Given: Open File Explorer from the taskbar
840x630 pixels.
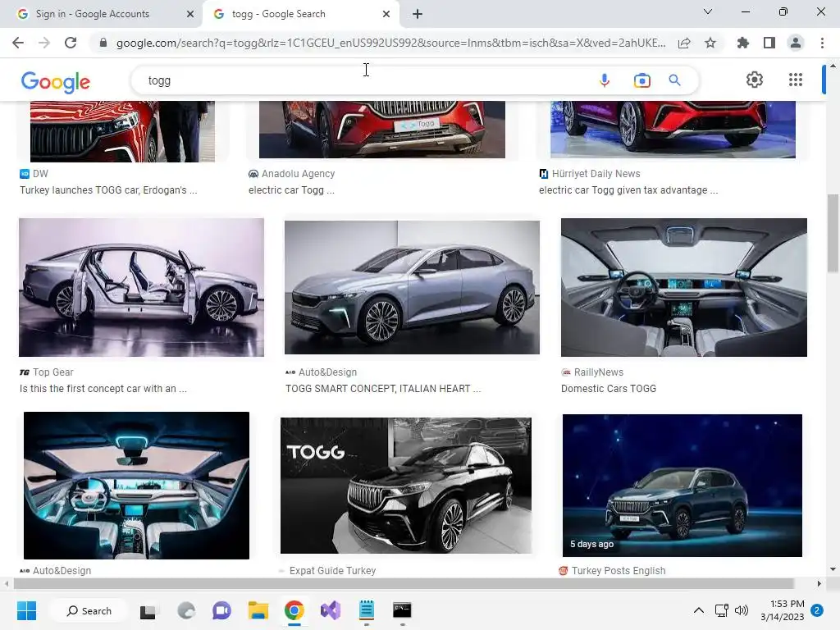Looking at the screenshot, I should pos(258,610).
